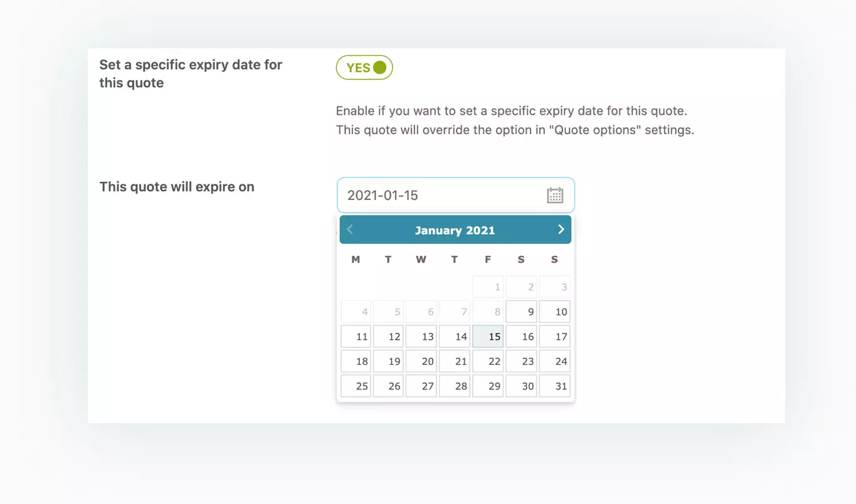
Task: Go to previous month arrow
Action: click(x=350, y=229)
